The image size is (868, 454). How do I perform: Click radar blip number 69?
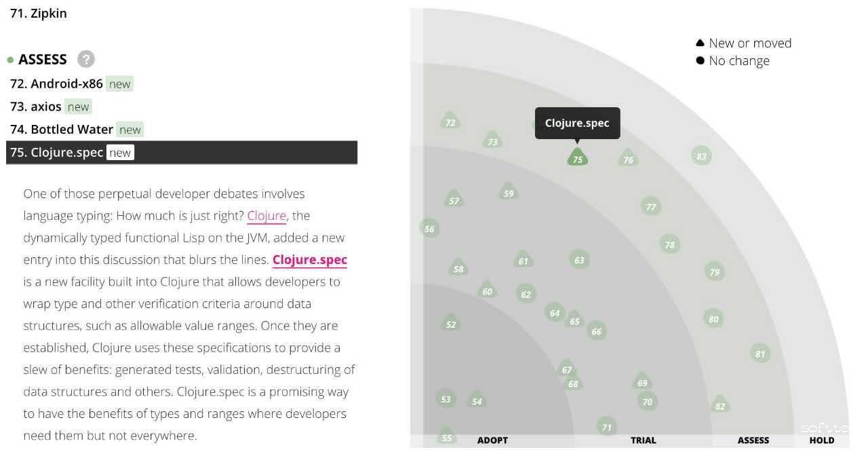click(642, 383)
